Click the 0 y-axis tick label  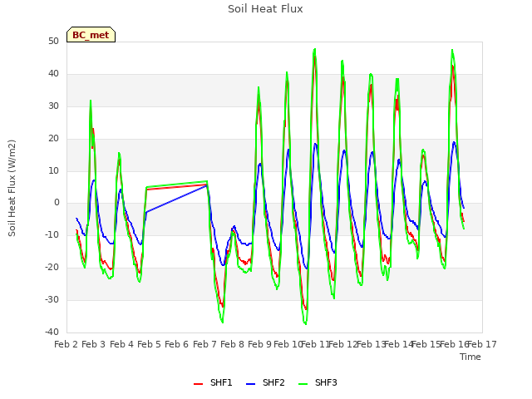tap(57, 203)
